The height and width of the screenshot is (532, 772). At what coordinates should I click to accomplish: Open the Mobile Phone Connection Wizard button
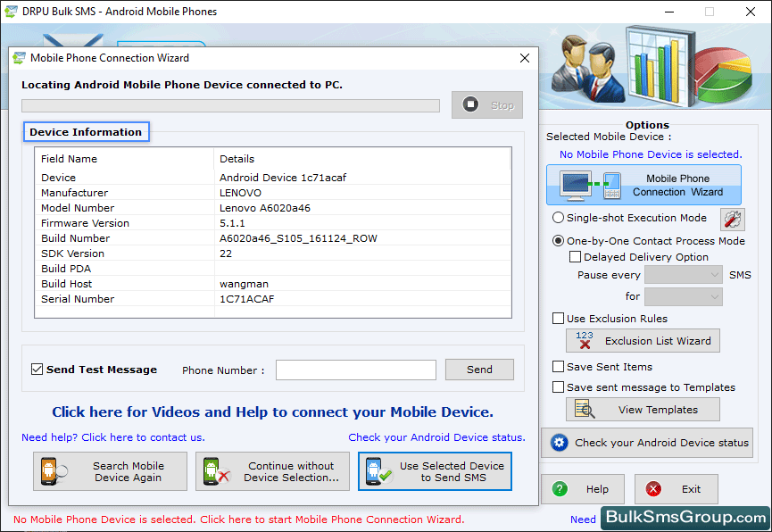click(x=643, y=185)
